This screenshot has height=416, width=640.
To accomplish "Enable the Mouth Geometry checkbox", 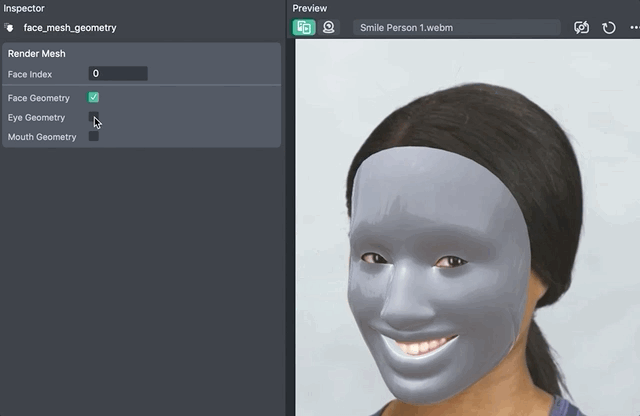I will click(93, 136).
